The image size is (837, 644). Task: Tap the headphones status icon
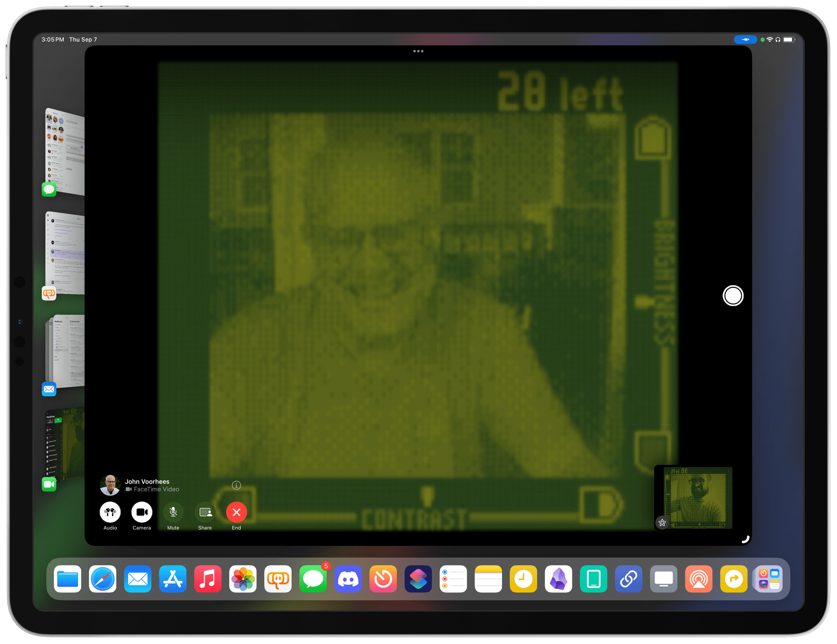tap(778, 40)
